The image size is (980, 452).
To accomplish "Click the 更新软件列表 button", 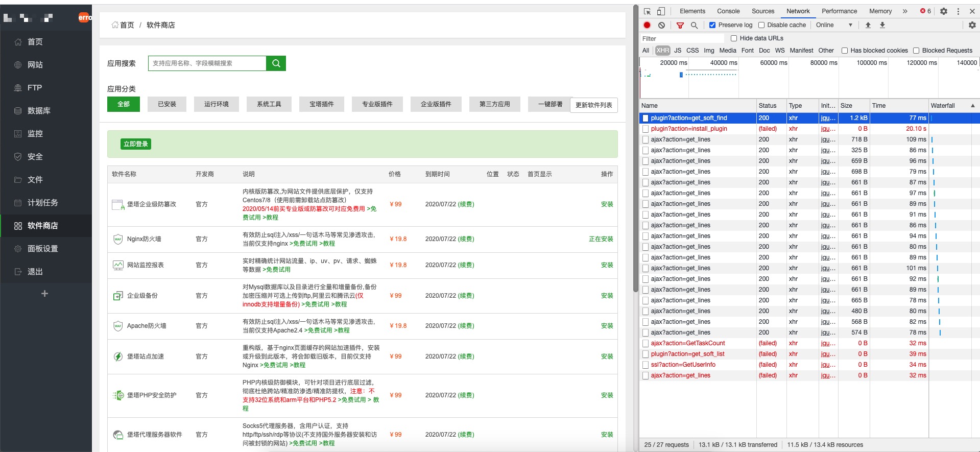I will pos(594,105).
